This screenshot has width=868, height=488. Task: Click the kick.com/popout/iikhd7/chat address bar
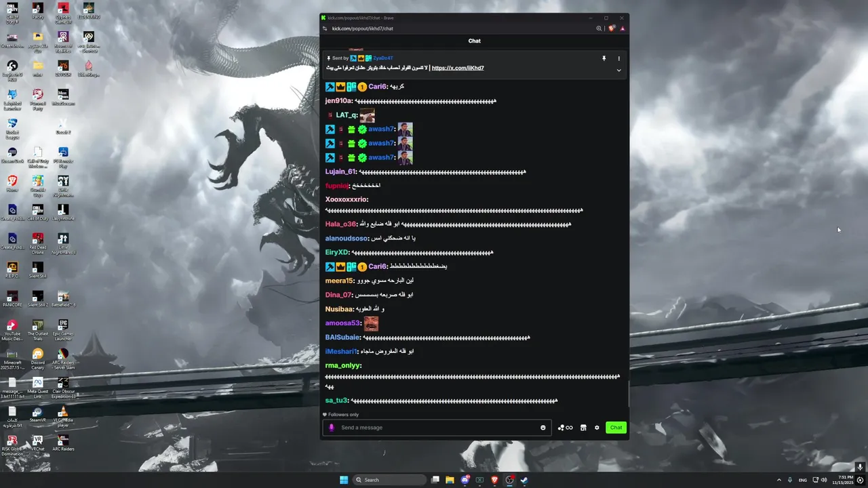(362, 28)
